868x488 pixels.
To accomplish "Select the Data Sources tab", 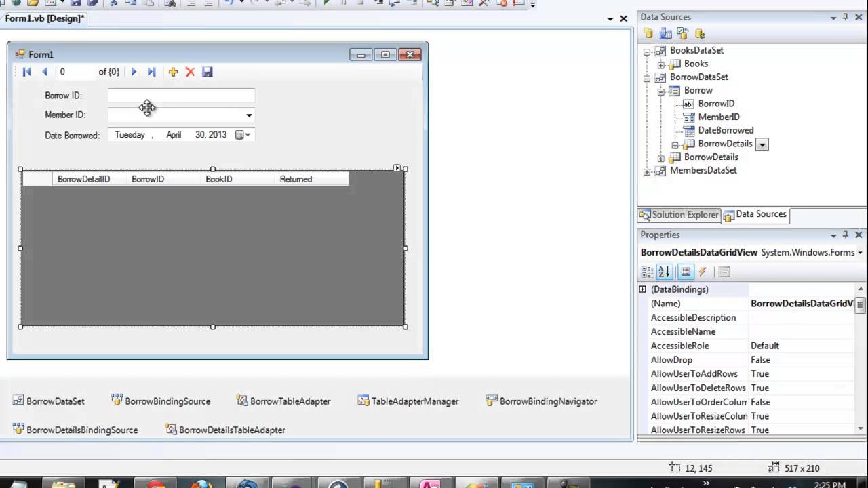I will point(755,215).
